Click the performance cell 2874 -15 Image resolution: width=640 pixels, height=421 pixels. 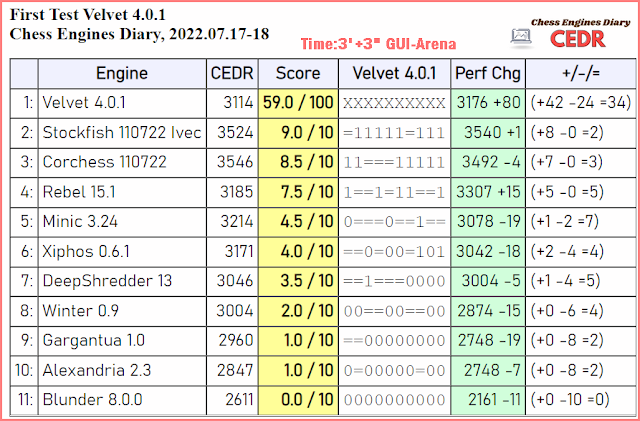(488, 311)
